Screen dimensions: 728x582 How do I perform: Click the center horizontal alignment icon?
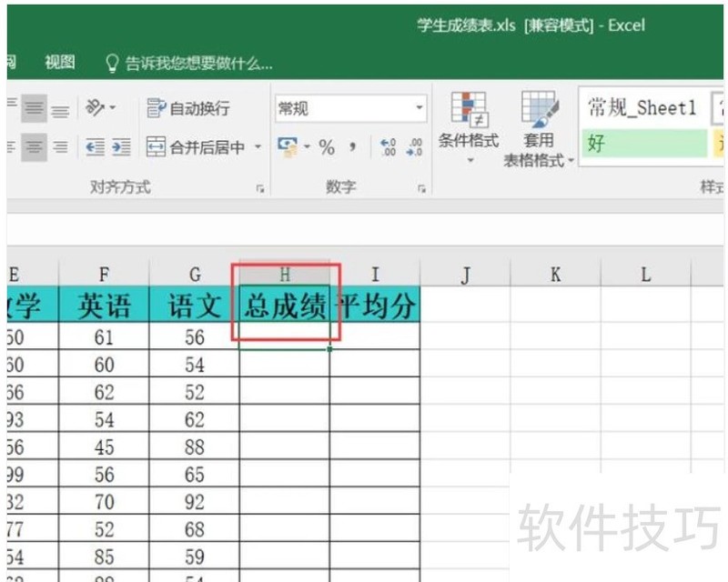click(34, 147)
